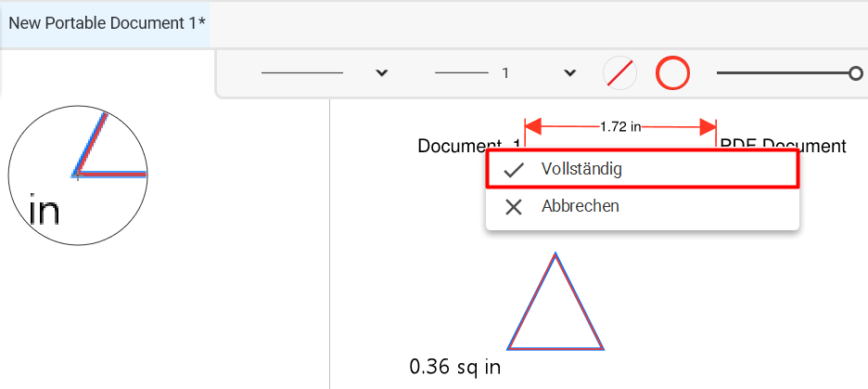Choose Vollständig in the context menu
Screen dimensions: 868x389
(642, 169)
